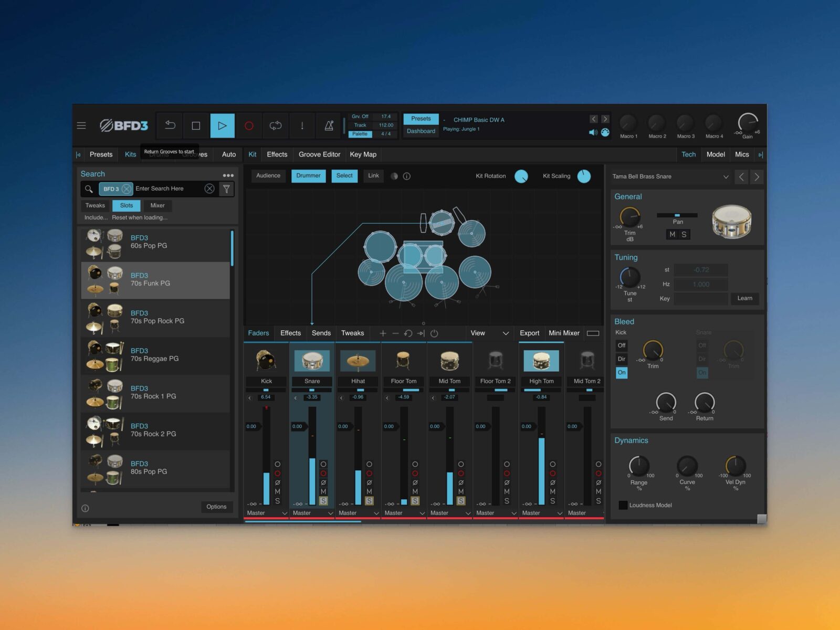
Task: Switch to the Groove Editor tab
Action: (319, 154)
